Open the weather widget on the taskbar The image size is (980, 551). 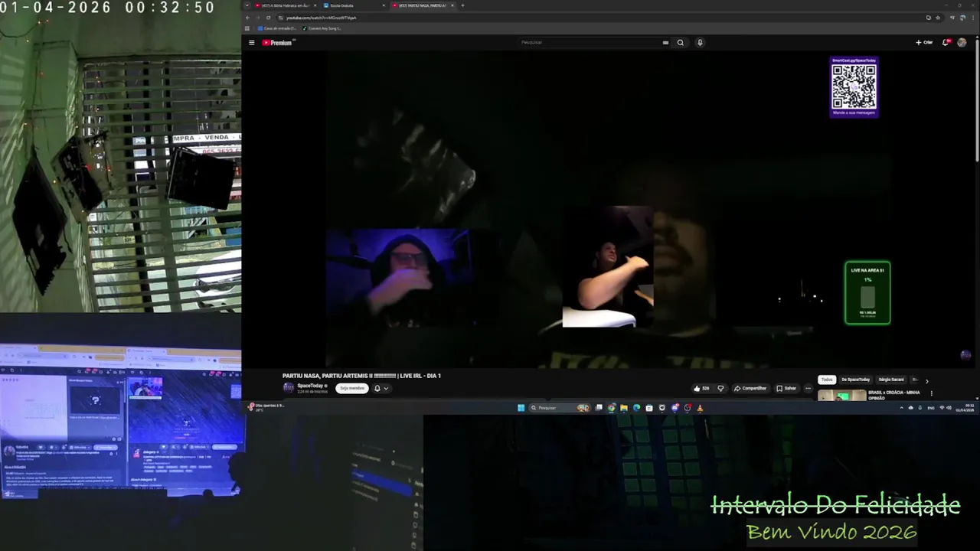(265, 407)
